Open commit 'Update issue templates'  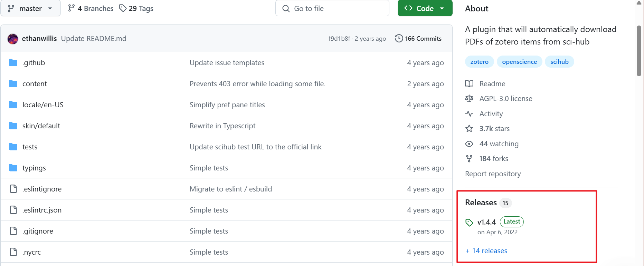tap(227, 63)
